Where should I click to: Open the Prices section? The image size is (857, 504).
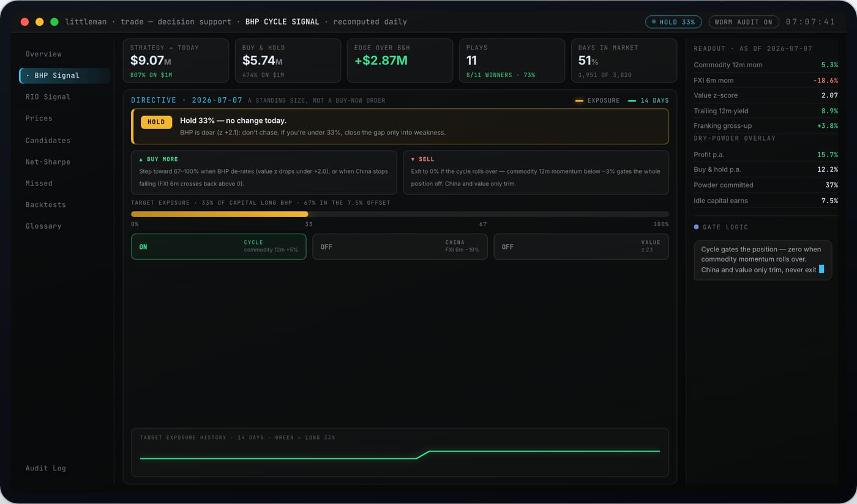pyautogui.click(x=39, y=118)
